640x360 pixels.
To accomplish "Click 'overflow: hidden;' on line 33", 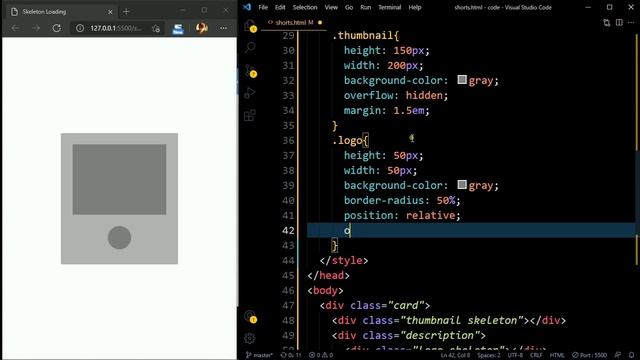I will point(396,96).
